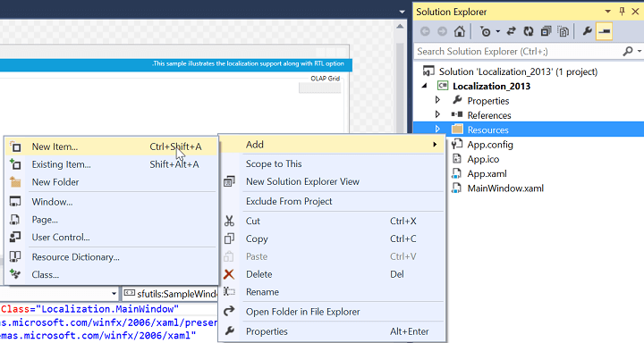
Task: Select App.config file
Action: tap(490, 145)
